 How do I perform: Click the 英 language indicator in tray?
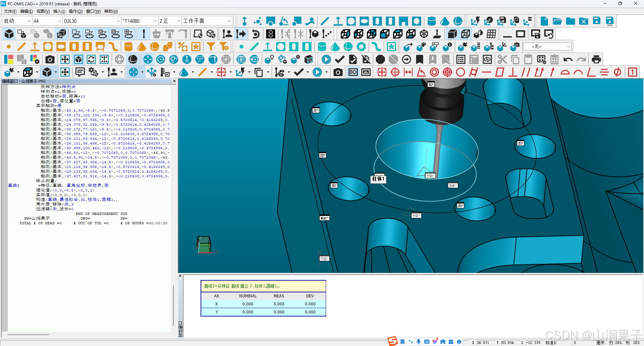click(402, 342)
